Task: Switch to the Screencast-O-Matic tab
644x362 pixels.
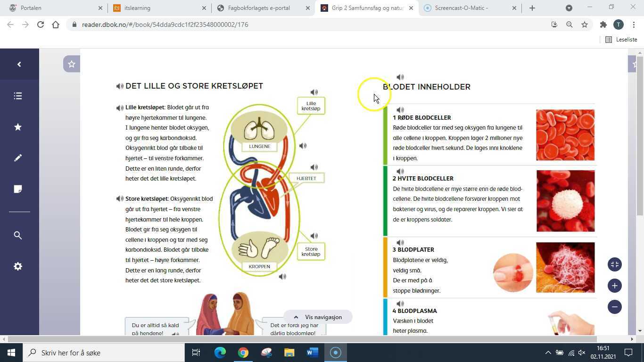Action: [x=470, y=8]
